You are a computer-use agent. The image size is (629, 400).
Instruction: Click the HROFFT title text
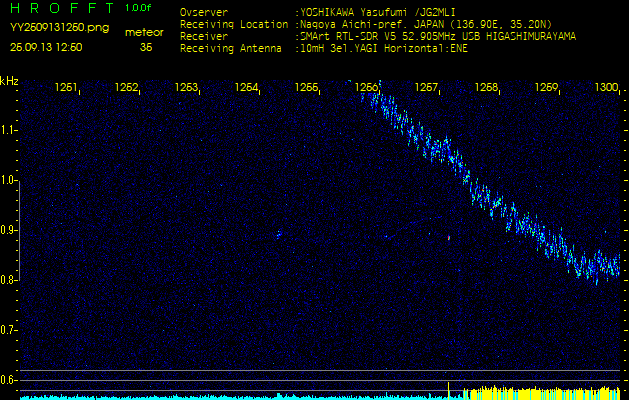click(x=62, y=8)
